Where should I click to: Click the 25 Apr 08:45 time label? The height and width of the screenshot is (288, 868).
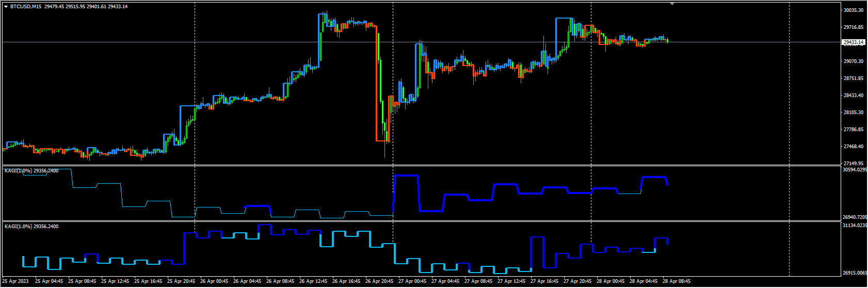(82, 282)
